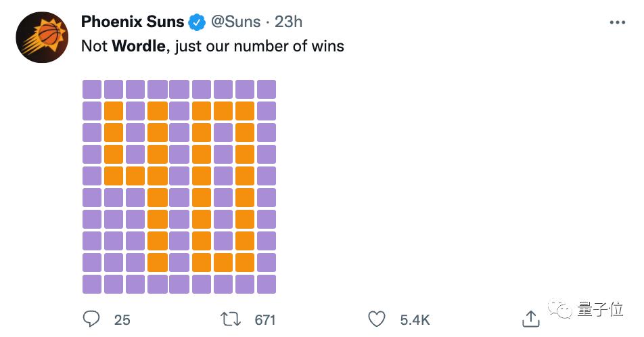Click the bold Wordle word in tweet
644x337 pixels.
pyautogui.click(x=139, y=46)
